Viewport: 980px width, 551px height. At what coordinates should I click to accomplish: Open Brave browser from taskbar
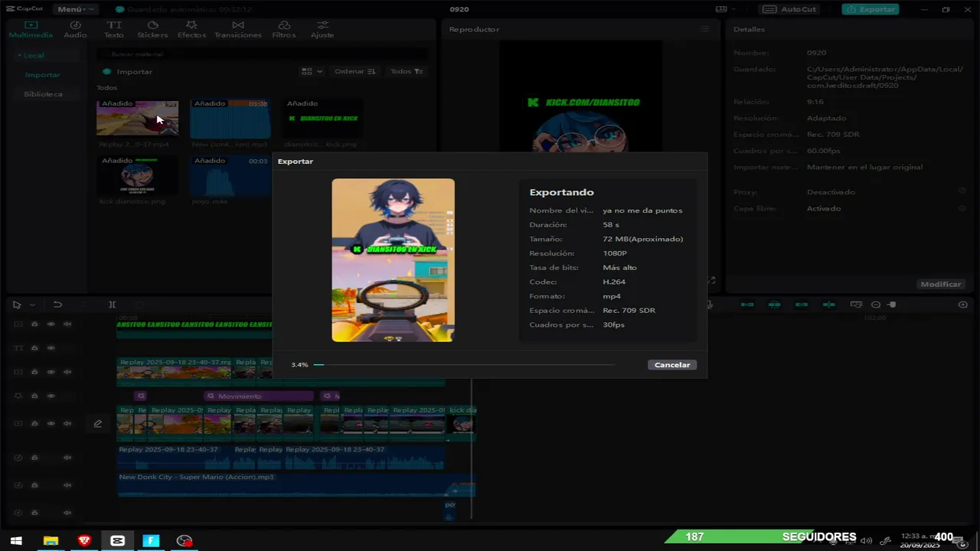[x=84, y=540]
